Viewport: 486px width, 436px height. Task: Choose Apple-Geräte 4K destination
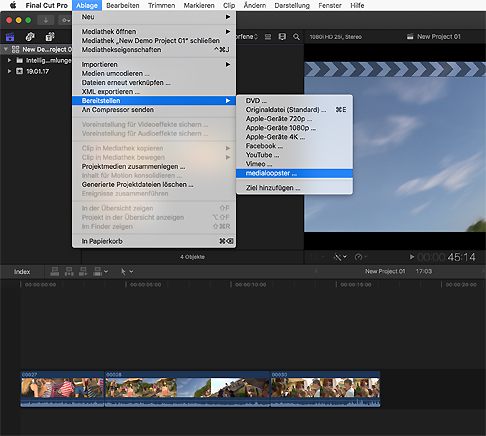pos(294,137)
